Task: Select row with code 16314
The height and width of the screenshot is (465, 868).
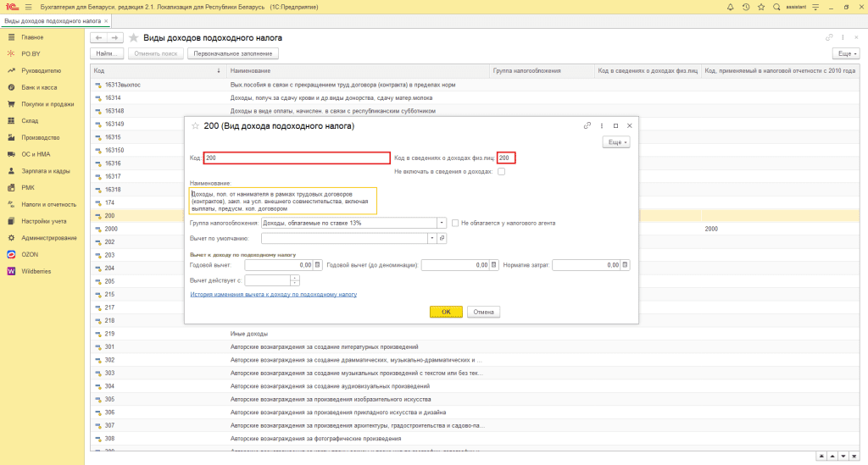Action: 475,98
